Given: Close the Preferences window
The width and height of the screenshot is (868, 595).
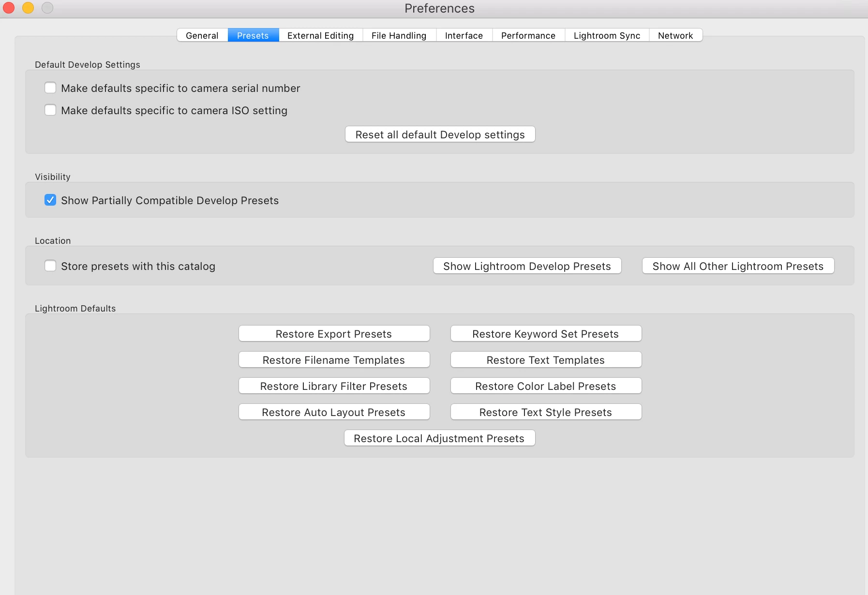Looking at the screenshot, I should click(x=9, y=8).
